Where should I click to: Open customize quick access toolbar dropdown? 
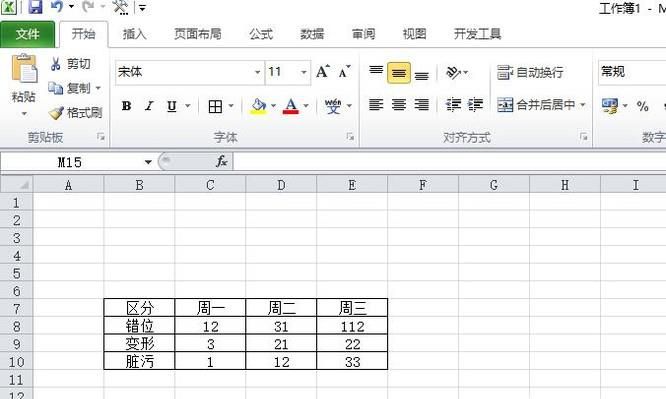click(x=142, y=8)
